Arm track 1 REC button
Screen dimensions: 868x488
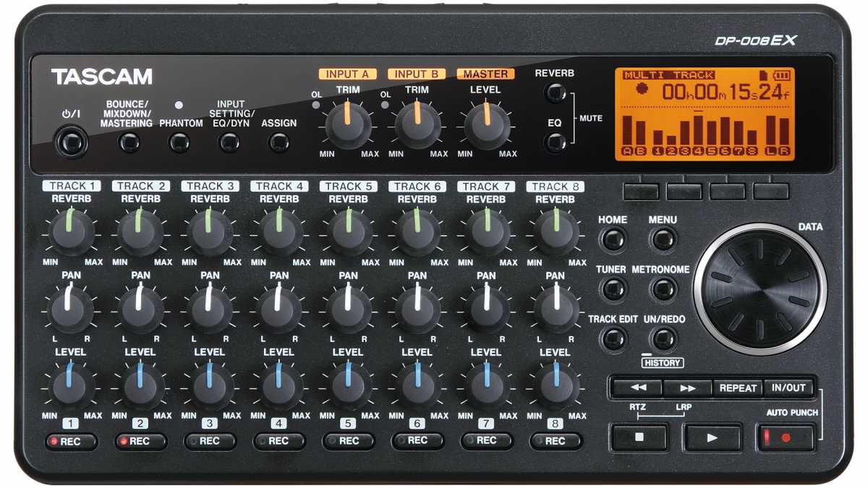click(x=71, y=441)
